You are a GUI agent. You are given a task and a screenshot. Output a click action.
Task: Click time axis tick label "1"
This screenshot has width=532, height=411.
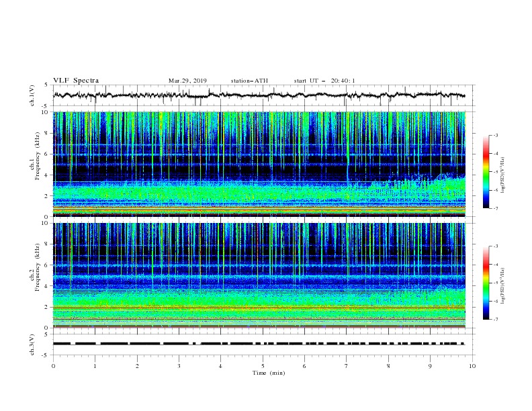coord(95,366)
